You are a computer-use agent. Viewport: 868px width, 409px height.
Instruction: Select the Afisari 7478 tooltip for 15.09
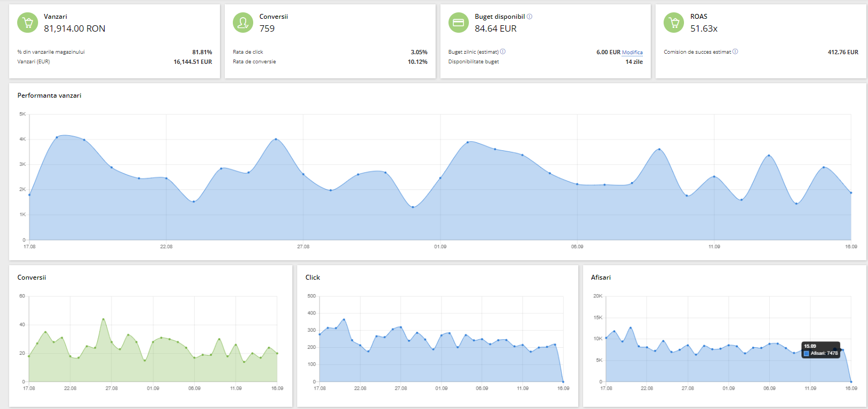coord(821,350)
